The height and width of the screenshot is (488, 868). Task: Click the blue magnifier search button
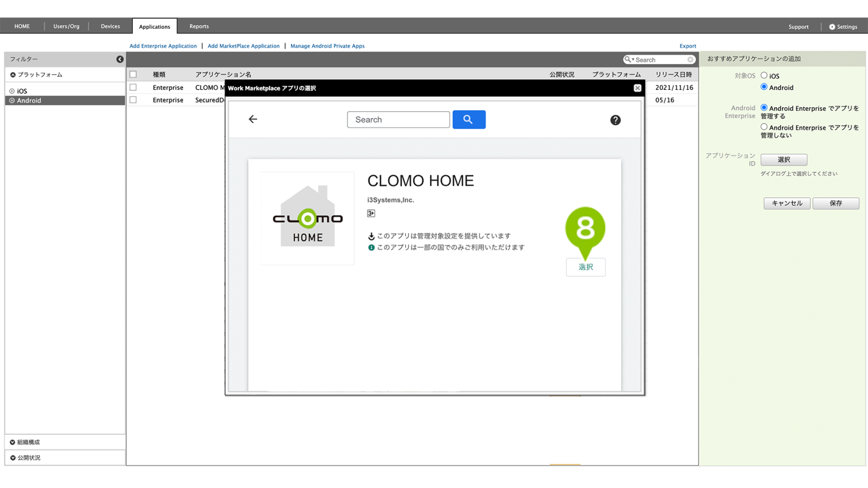tap(468, 120)
